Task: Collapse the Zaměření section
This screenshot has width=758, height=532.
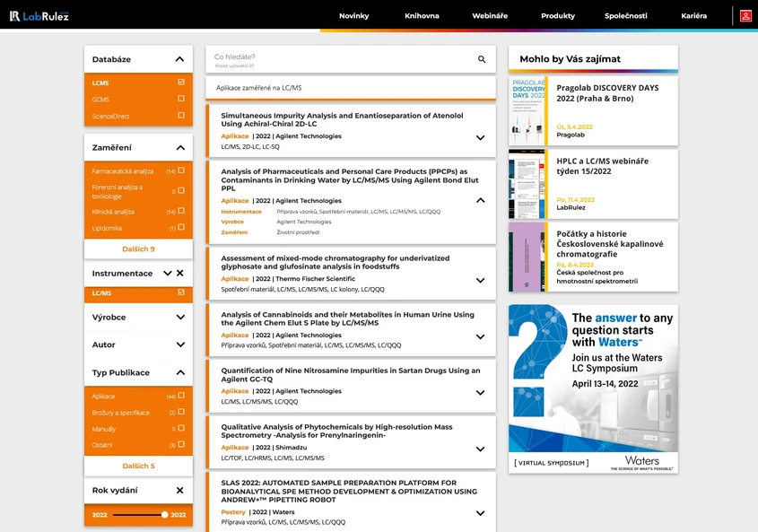Action: [x=180, y=147]
